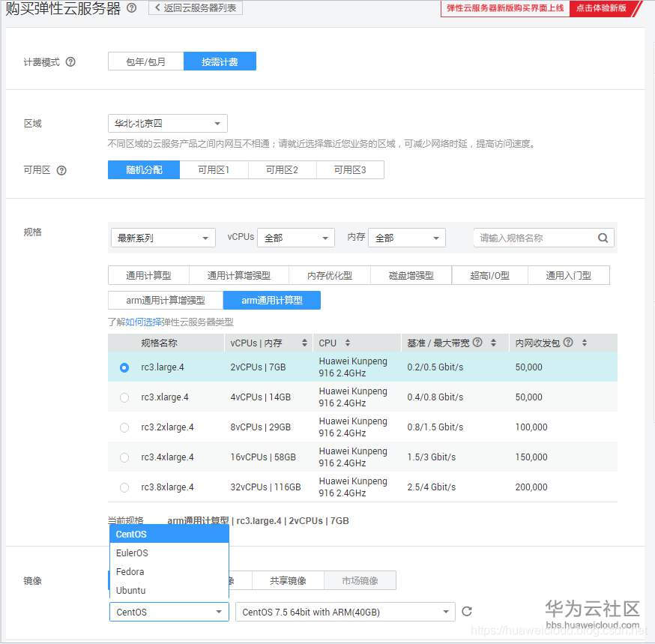This screenshot has height=644, width=655.
Task: Open 内存 全部 dropdown
Action: (x=407, y=238)
